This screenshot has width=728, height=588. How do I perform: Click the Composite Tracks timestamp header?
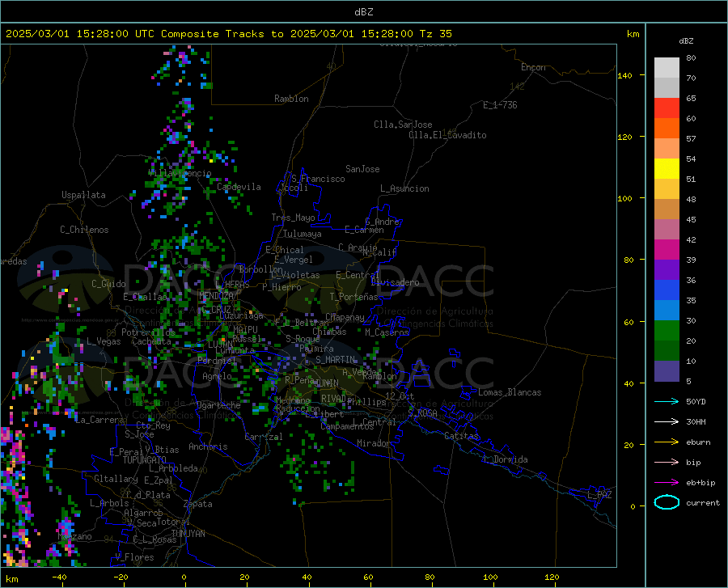(228, 34)
